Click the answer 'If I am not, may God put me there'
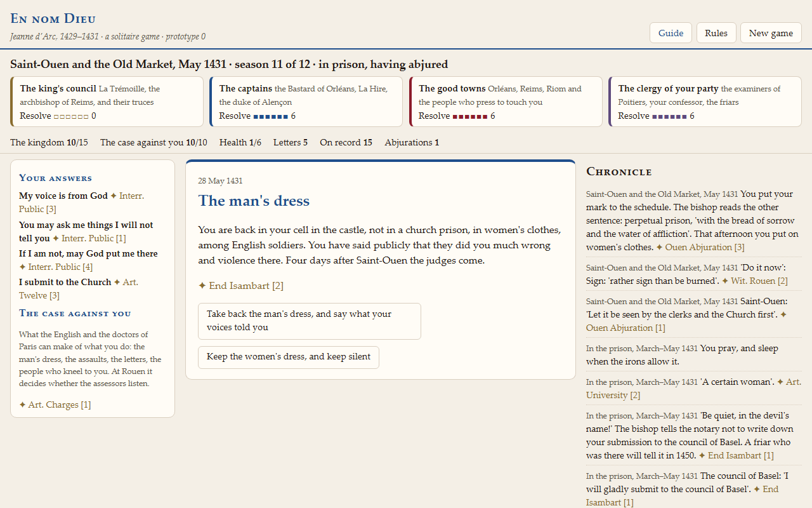This screenshot has height=508, width=812. pyautogui.click(x=88, y=253)
